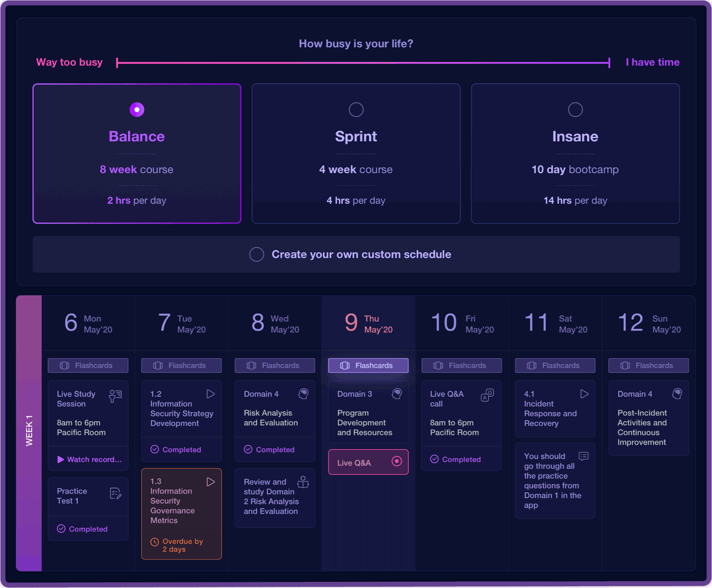Click the Watch record play icon
The image size is (712, 588).
point(61,459)
